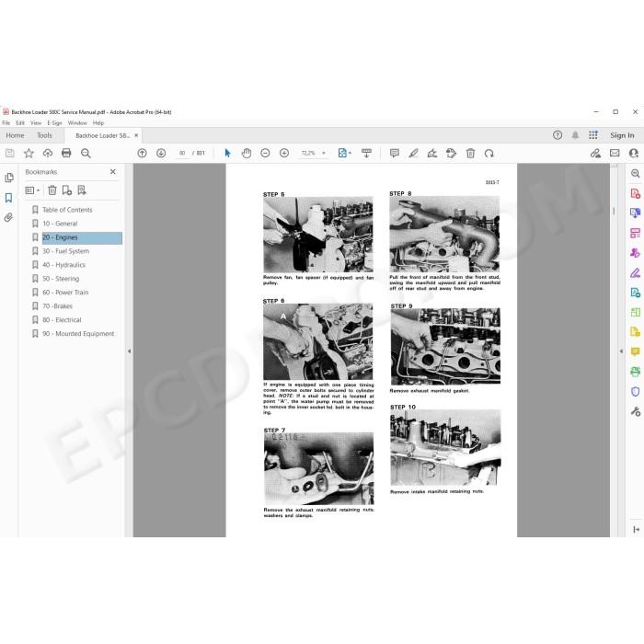The height and width of the screenshot is (644, 644).
Task: Switch to the Home tab
Action: 16,135
